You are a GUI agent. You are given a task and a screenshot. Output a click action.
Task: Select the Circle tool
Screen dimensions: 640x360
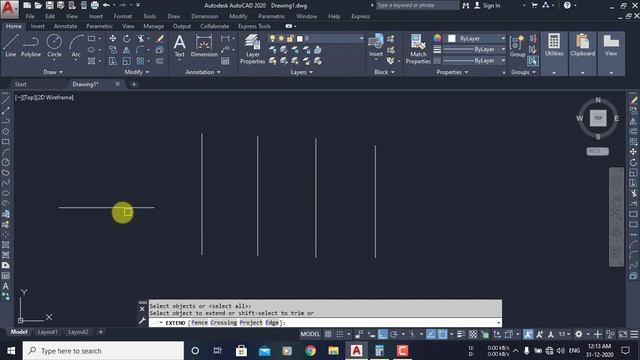54,45
